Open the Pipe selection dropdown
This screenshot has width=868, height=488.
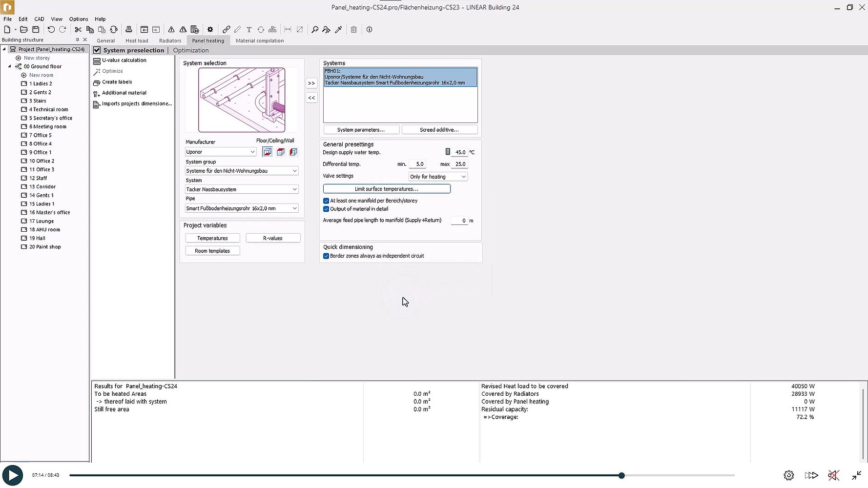(242, 208)
